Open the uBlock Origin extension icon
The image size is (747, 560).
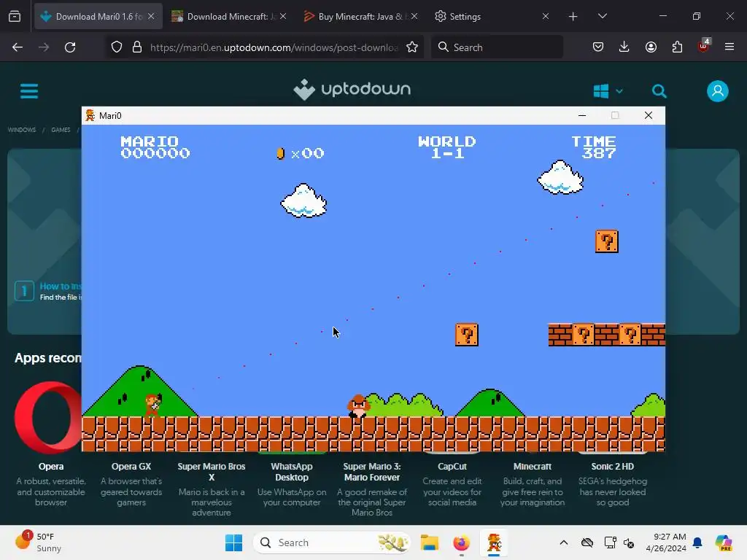coord(704,46)
